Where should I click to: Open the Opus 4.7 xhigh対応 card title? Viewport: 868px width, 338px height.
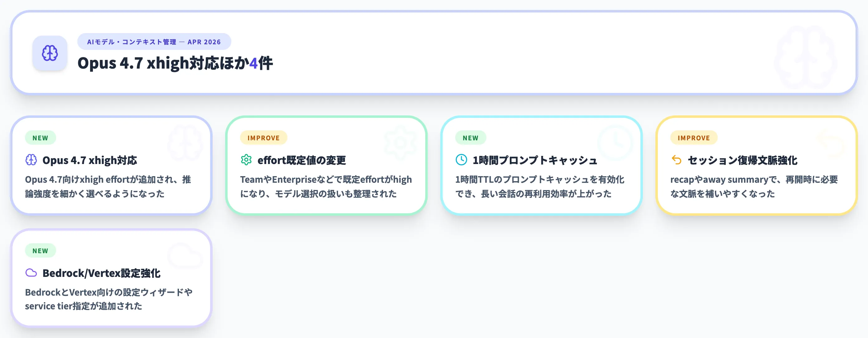point(89,160)
